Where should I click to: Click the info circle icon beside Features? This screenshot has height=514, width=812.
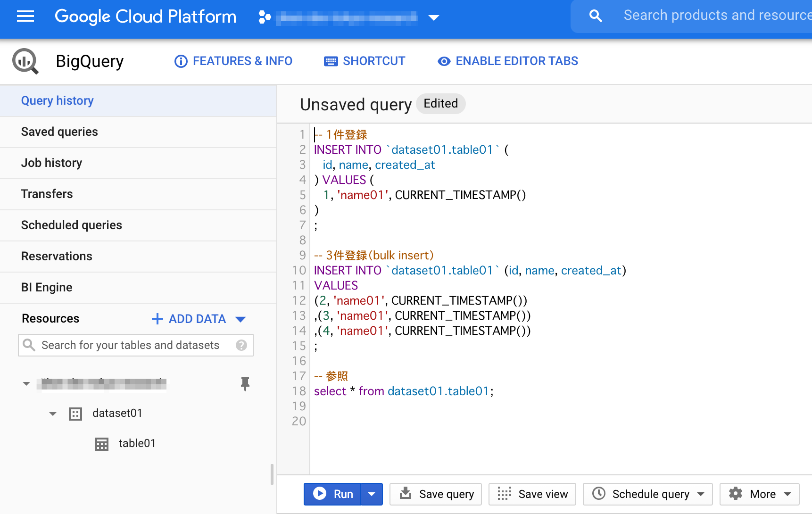click(x=181, y=61)
